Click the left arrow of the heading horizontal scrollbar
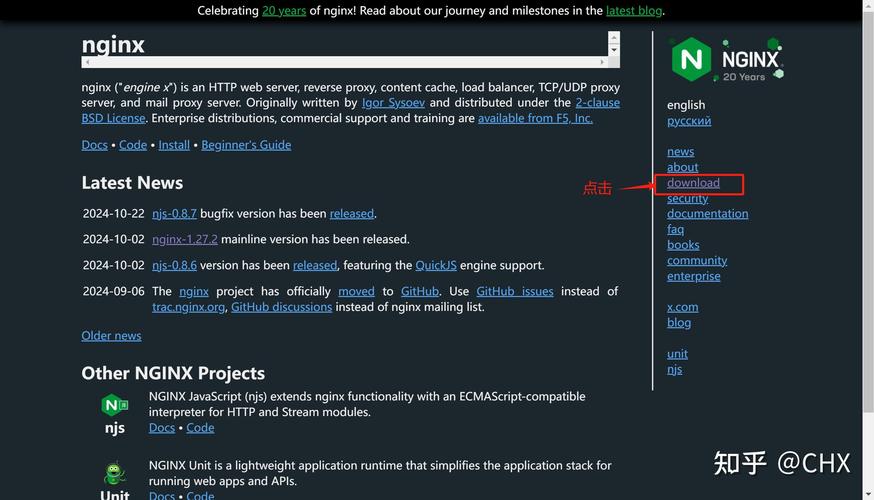Viewport: 874px width, 500px height. pyautogui.click(x=87, y=62)
